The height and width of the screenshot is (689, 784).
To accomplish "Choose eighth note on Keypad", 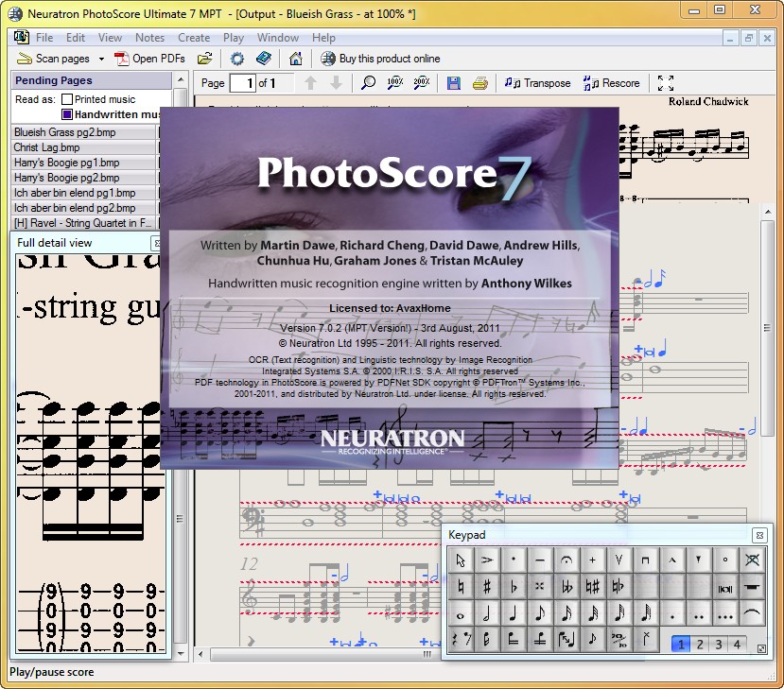I will [540, 613].
